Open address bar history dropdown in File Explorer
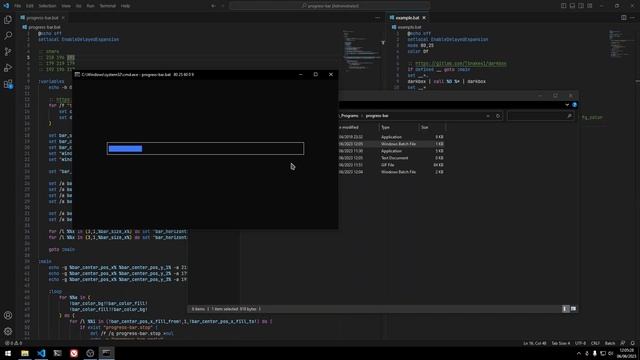 (x=488, y=116)
